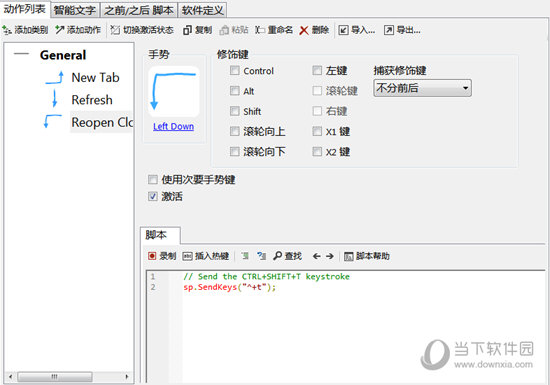Click the Left Down gesture link
This screenshot has height=385, width=550.
(174, 127)
